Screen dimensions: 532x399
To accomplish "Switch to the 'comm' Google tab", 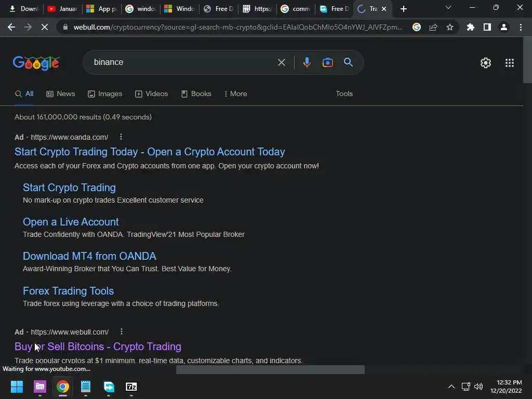I will point(296,9).
